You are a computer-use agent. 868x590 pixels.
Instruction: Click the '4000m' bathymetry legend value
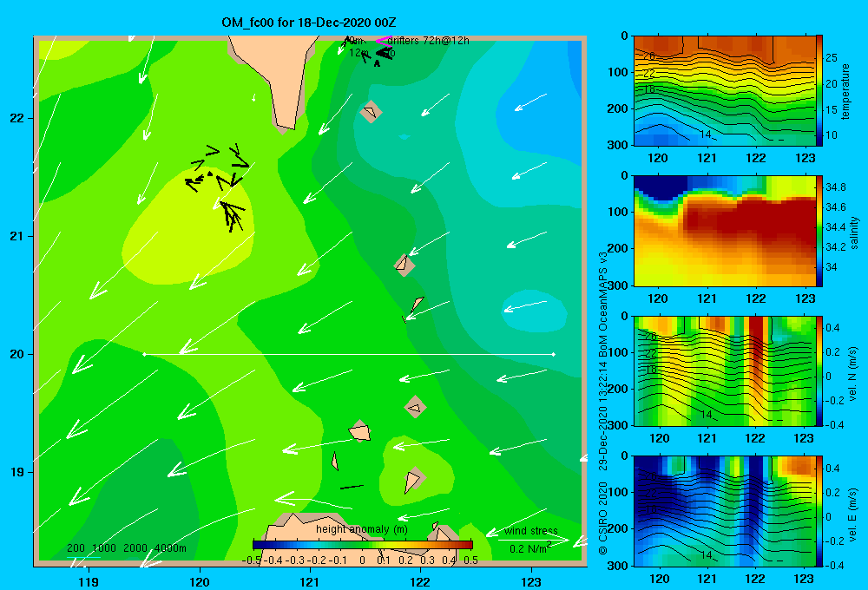[x=170, y=548]
